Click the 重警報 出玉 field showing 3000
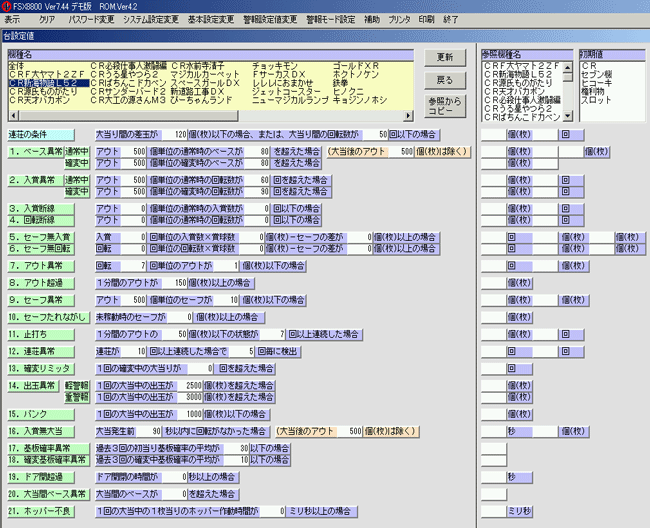Screen dimensions: 650x528 coord(190,397)
